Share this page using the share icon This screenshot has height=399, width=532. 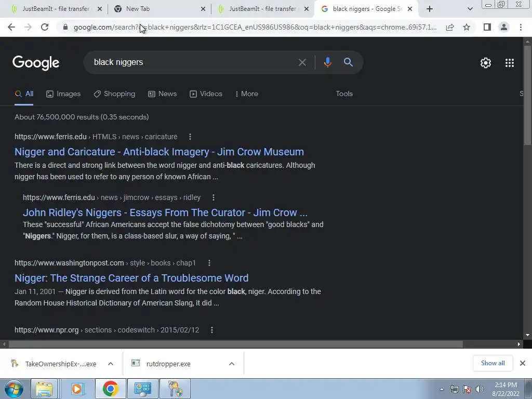(450, 27)
